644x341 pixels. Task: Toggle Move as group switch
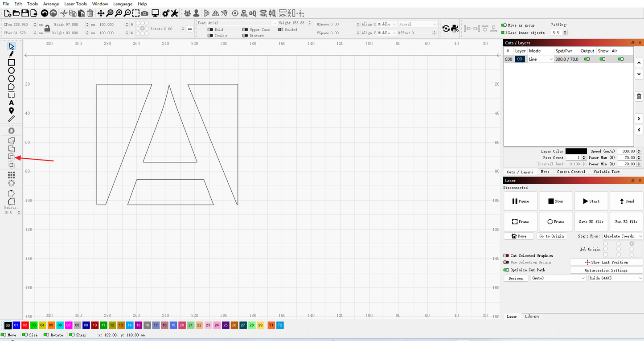(x=504, y=25)
